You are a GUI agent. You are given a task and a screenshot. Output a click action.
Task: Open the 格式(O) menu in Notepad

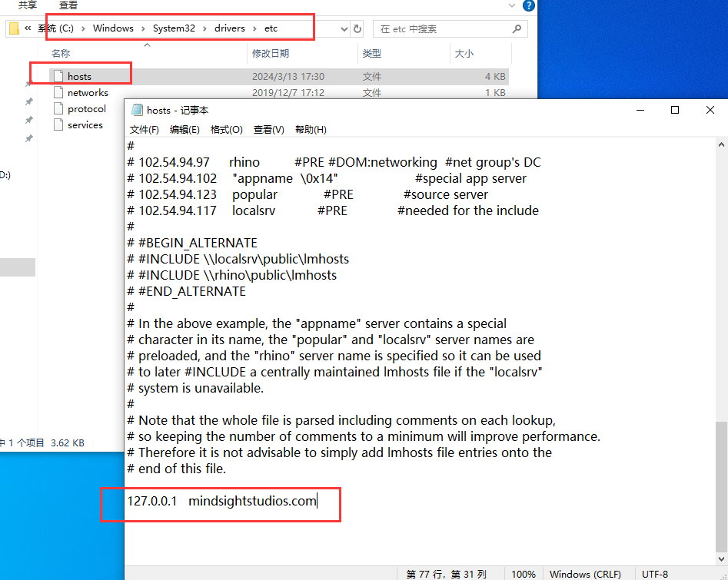click(226, 130)
